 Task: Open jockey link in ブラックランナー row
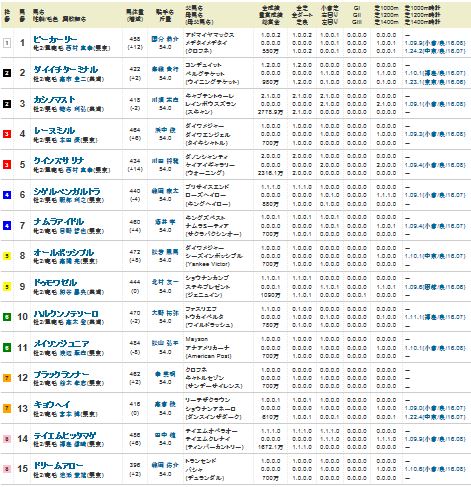[165, 374]
